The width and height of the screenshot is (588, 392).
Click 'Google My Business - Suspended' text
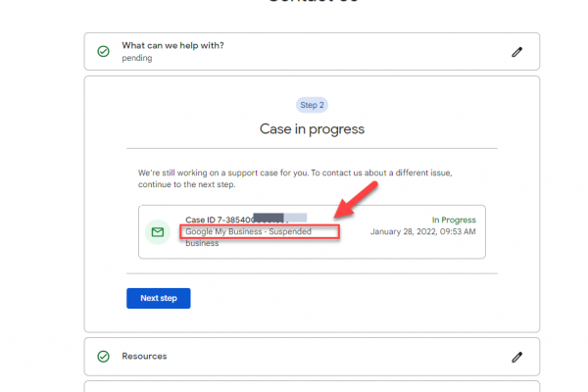[x=248, y=232]
